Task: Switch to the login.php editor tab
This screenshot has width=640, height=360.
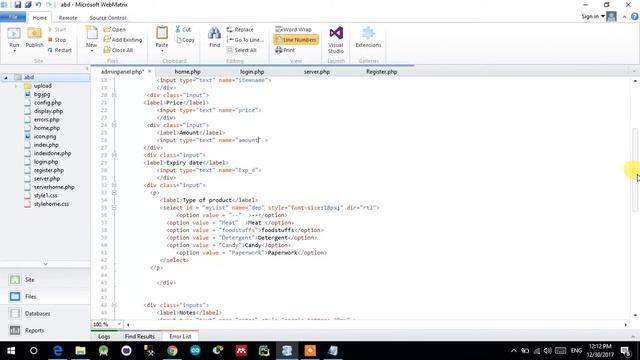Action: (x=252, y=71)
